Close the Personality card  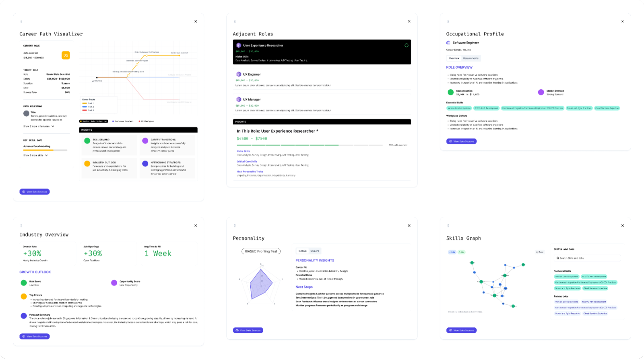tap(409, 226)
